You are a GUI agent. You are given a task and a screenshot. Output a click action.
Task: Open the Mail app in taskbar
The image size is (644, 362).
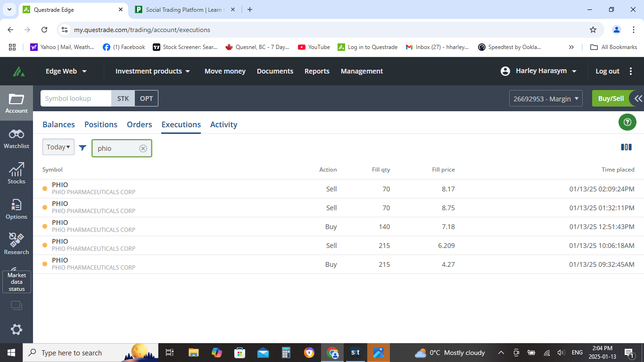[x=263, y=353]
